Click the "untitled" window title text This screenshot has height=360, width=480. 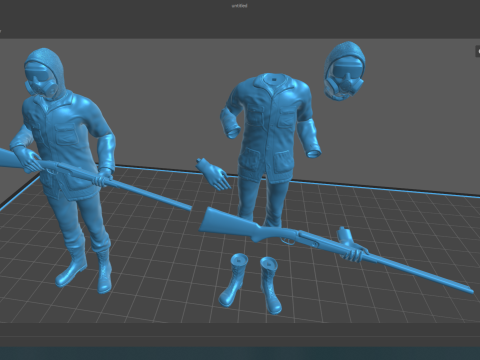pyautogui.click(x=239, y=6)
